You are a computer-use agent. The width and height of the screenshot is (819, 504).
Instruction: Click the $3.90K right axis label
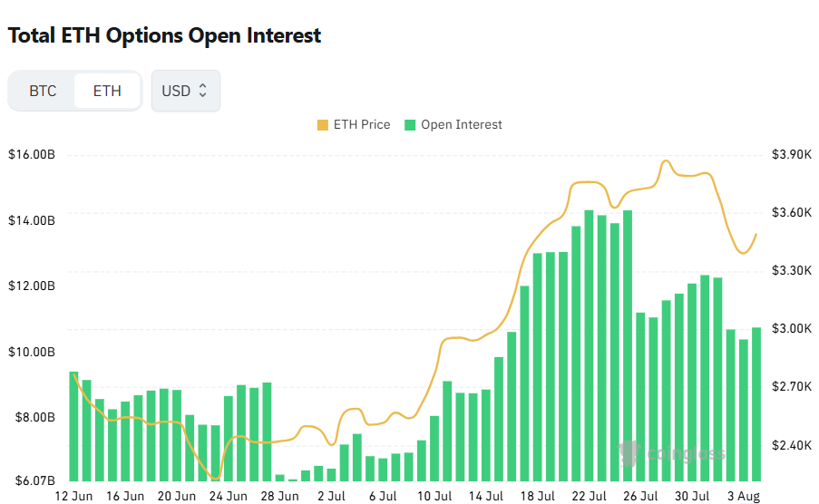(x=792, y=154)
